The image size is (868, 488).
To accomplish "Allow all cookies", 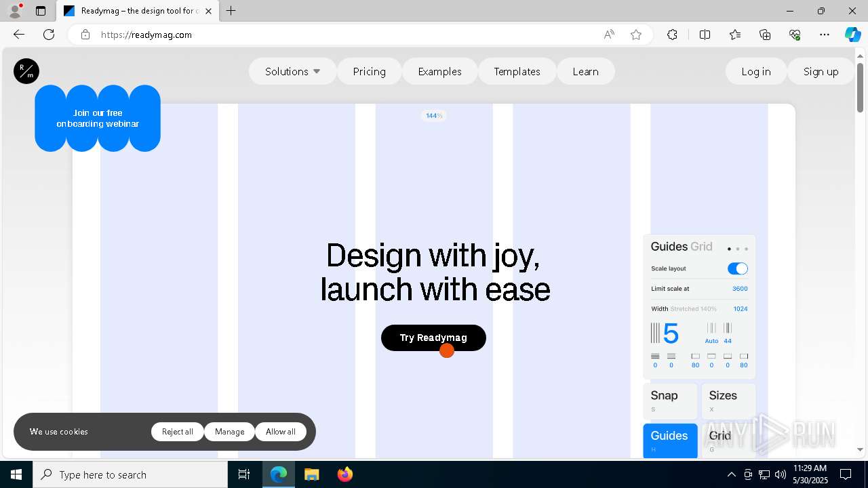I will point(281,432).
